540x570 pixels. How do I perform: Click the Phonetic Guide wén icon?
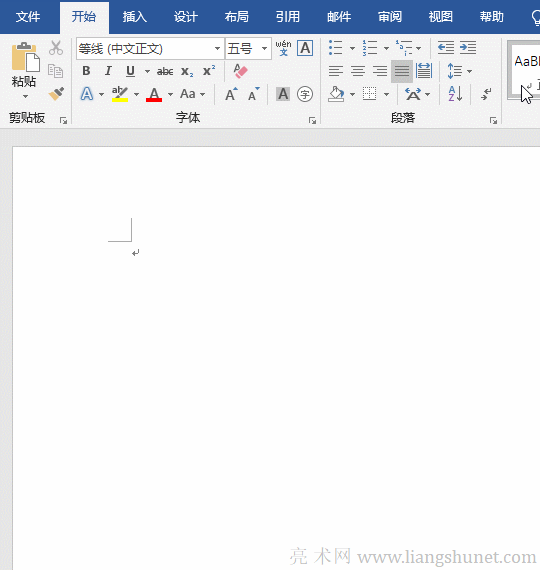point(283,48)
